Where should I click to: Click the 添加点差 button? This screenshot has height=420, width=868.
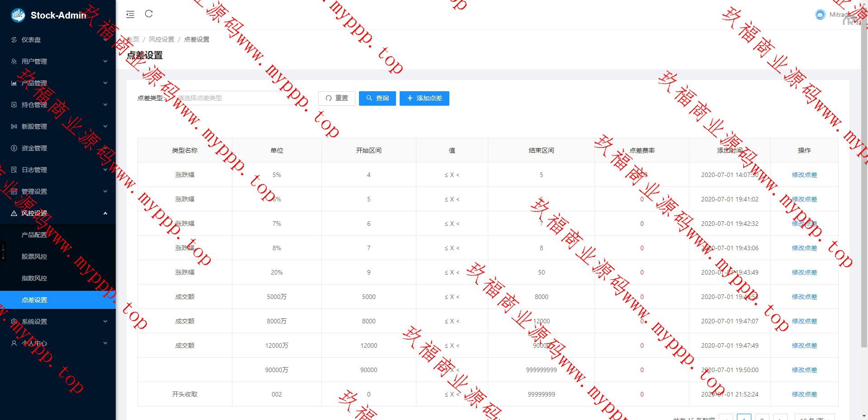coord(424,98)
